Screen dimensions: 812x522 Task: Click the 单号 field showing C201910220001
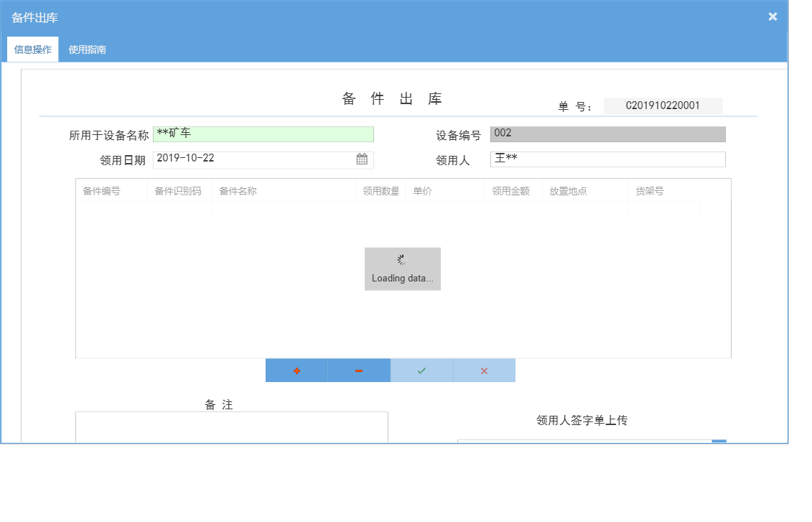tap(662, 106)
